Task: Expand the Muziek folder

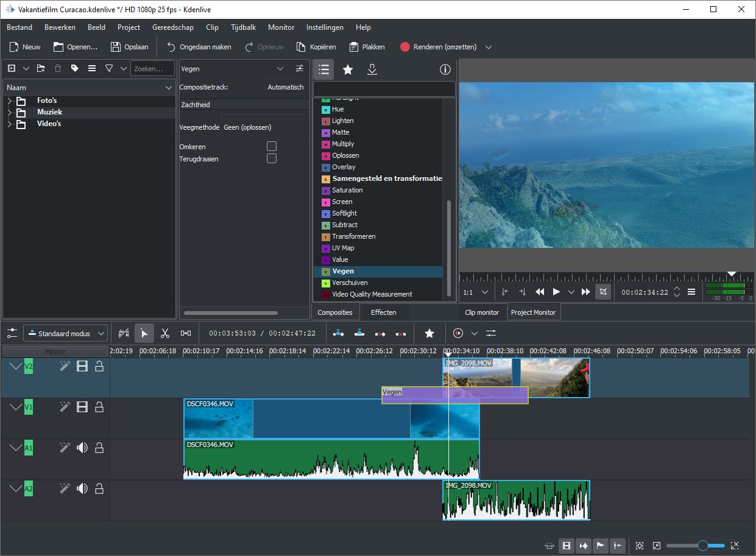Action: point(10,112)
